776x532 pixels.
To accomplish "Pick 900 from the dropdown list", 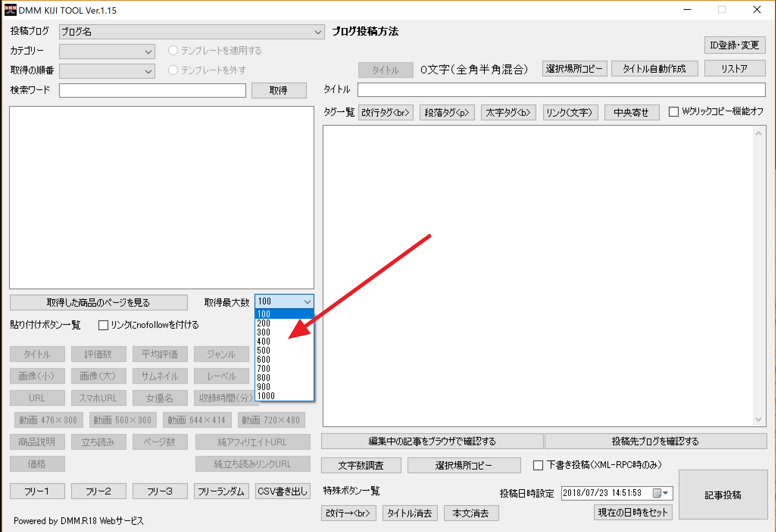I will coord(284,387).
